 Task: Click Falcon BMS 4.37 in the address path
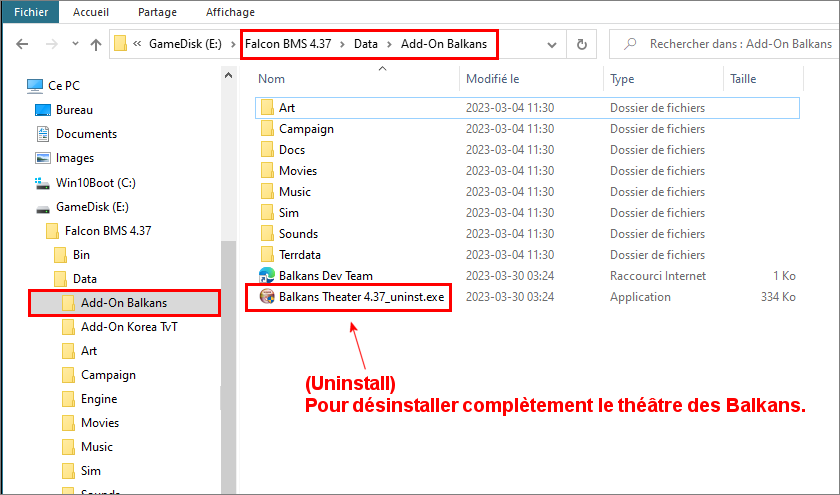coord(290,45)
